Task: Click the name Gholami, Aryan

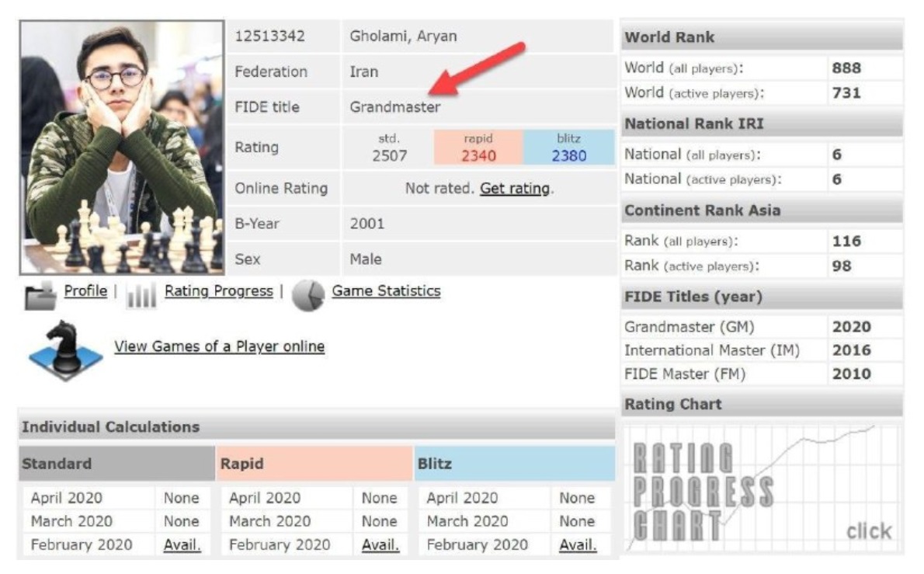Action: [x=403, y=37]
